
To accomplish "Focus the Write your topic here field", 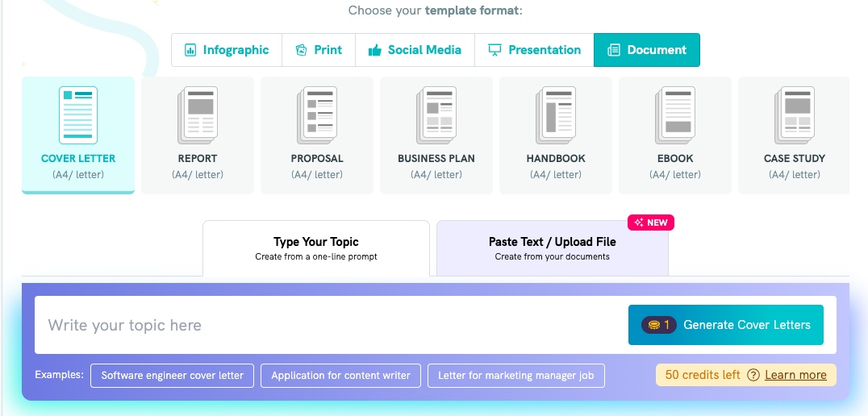I will point(331,325).
